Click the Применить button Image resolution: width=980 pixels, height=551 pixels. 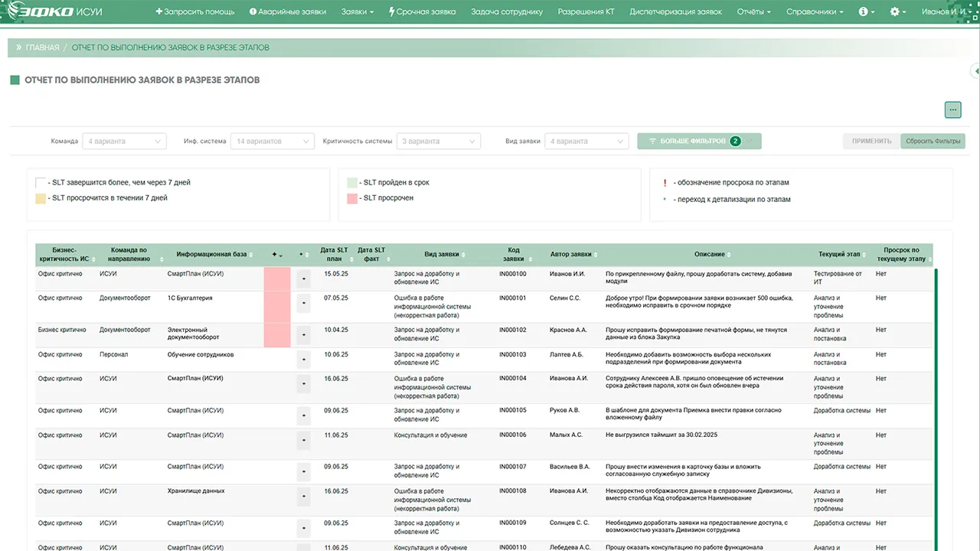pyautogui.click(x=871, y=141)
